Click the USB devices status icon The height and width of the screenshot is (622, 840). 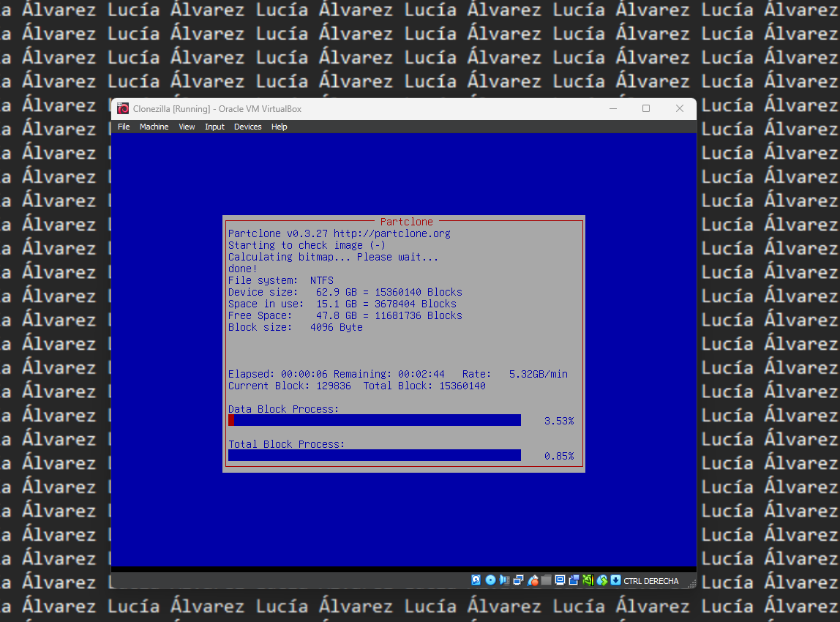[533, 580]
